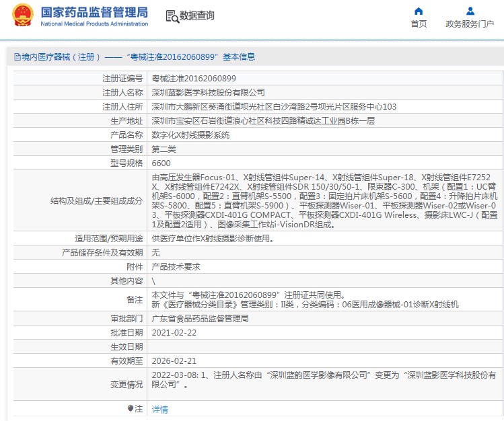The width and height of the screenshot is (504, 421).
Task: Open 政务服务门户 text link
Action: 470,24
